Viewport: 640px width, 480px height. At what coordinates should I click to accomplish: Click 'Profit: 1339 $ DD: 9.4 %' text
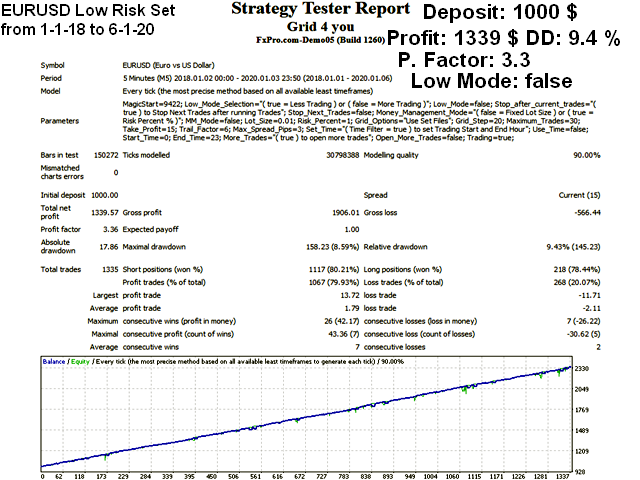pos(503,38)
